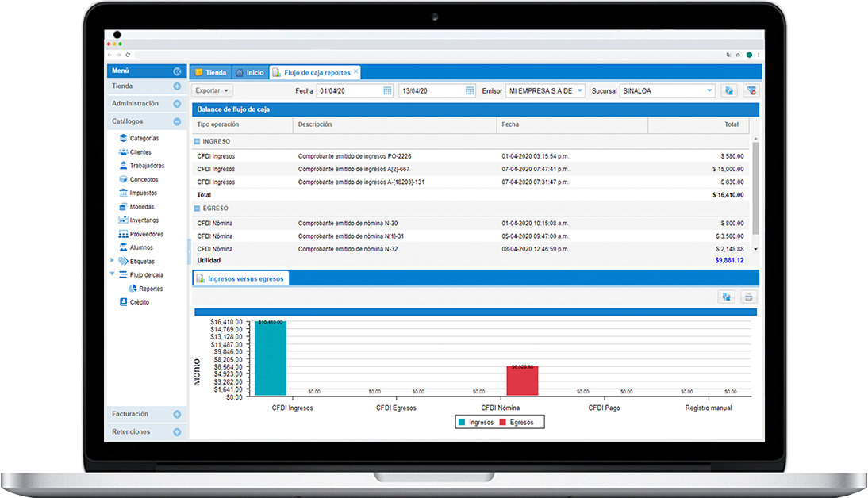Open the Sucursal dropdown showing SINALOA
The height and width of the screenshot is (498, 868).
click(709, 91)
